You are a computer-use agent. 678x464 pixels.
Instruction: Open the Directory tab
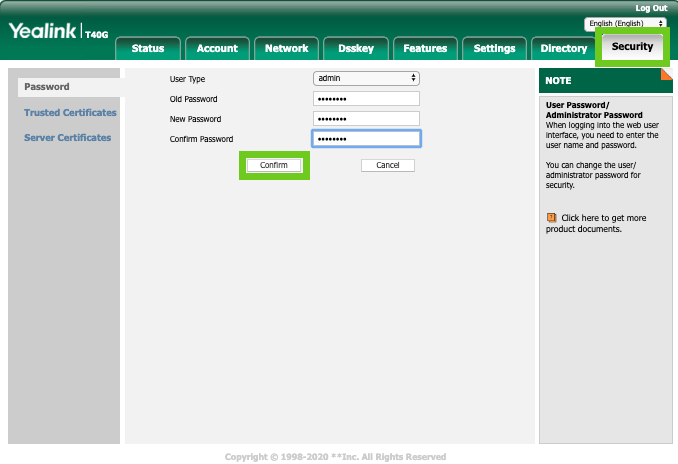pos(563,48)
